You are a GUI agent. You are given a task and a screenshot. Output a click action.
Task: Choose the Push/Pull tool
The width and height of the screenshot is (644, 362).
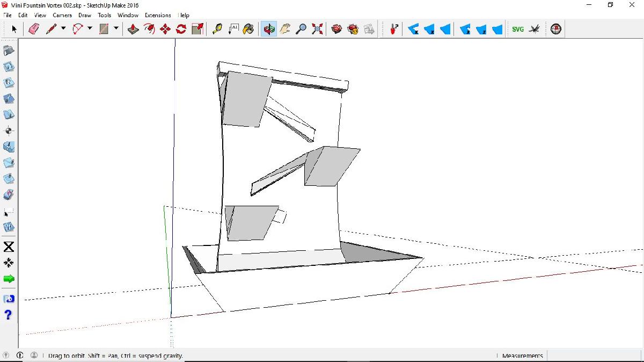(134, 29)
